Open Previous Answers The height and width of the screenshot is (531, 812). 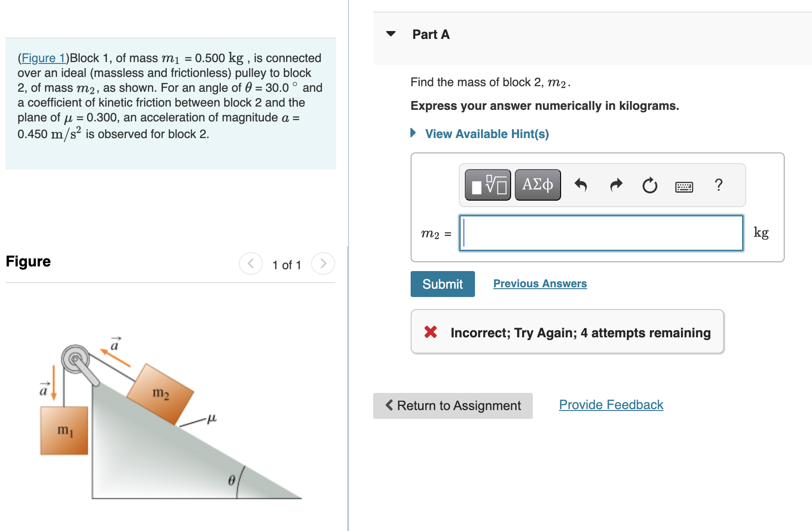(x=539, y=283)
